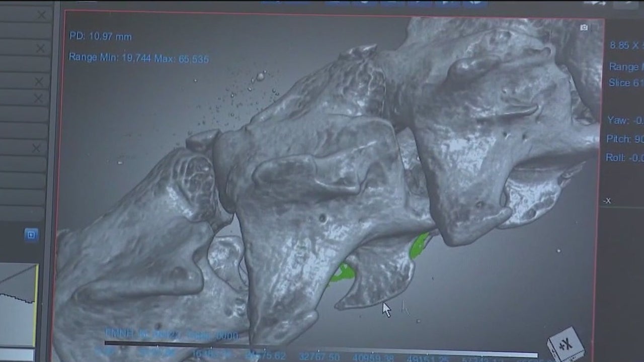
Task: Select the lower-left green highlighted region on the bone
Action: [344, 272]
